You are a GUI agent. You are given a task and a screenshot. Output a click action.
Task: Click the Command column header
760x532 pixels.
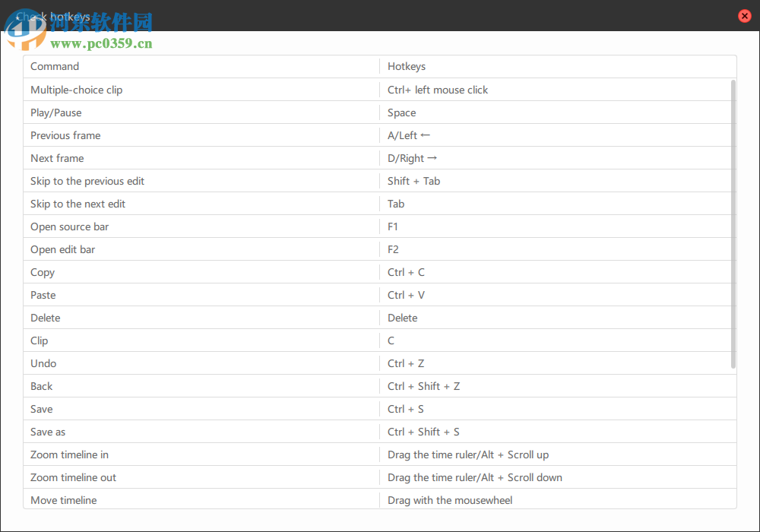[x=55, y=67]
